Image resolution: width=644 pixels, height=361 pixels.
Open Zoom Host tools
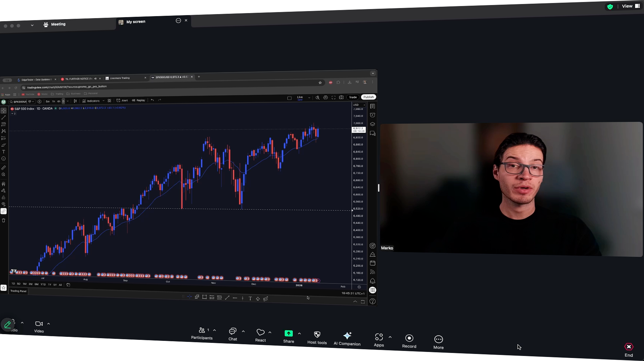click(317, 338)
